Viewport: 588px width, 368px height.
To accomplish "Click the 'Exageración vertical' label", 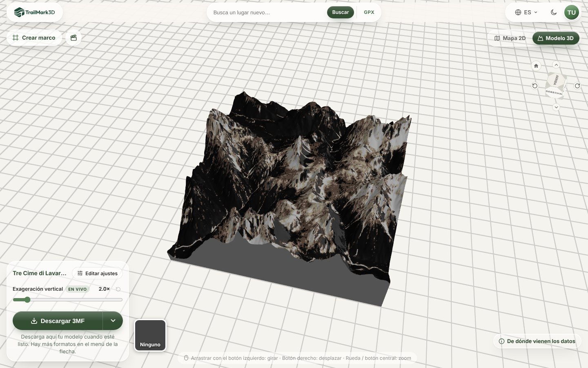I will pos(38,289).
